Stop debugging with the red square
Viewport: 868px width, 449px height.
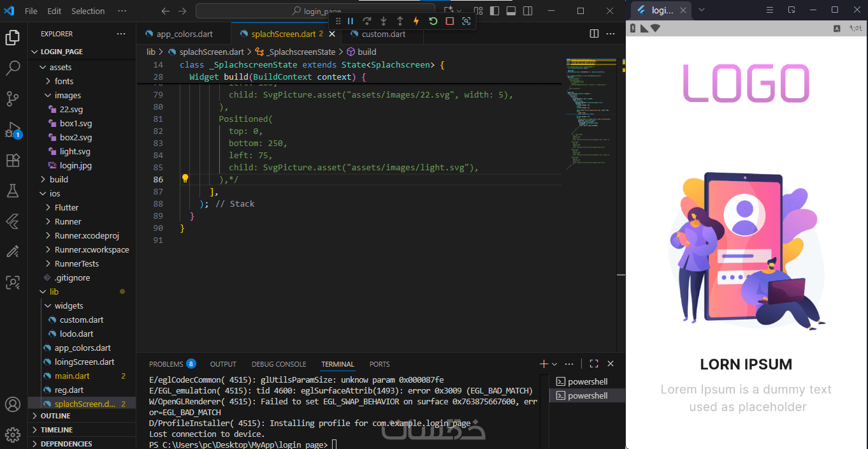[449, 21]
